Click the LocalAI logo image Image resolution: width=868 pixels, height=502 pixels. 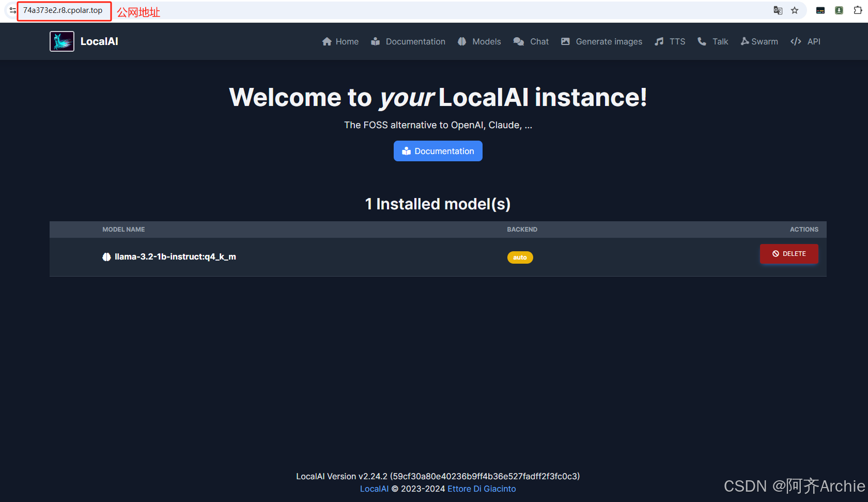coord(62,41)
